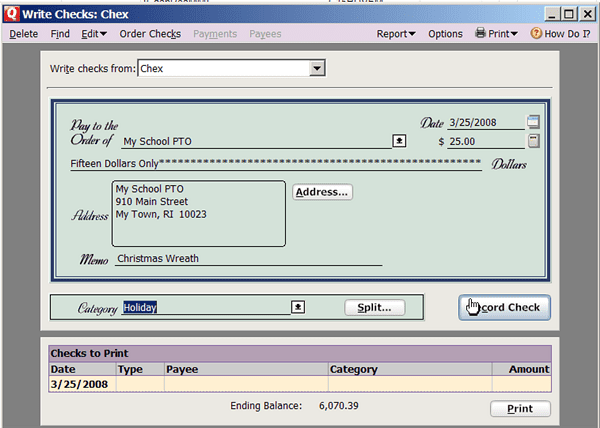Click the Fifteen Dollars Only text line
Image resolution: width=600 pixels, height=428 pixels.
click(276, 163)
